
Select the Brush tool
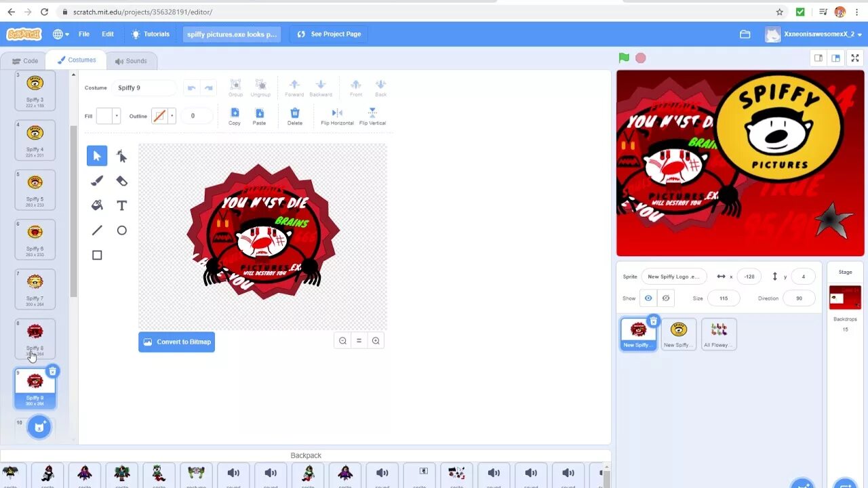(96, 180)
